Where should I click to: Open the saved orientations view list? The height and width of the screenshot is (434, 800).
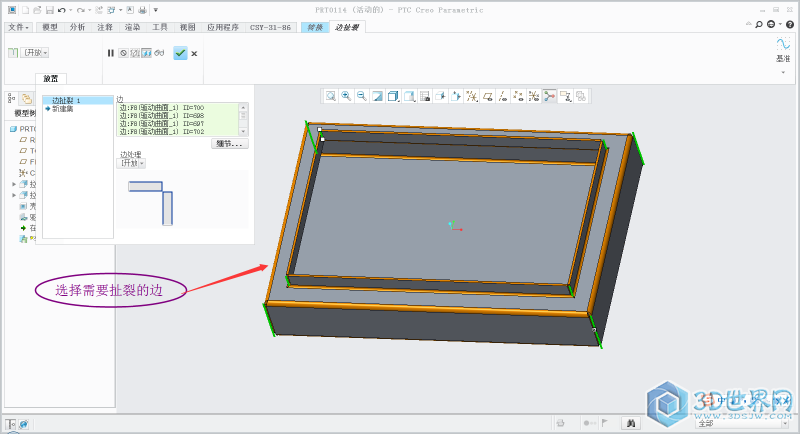click(409, 96)
